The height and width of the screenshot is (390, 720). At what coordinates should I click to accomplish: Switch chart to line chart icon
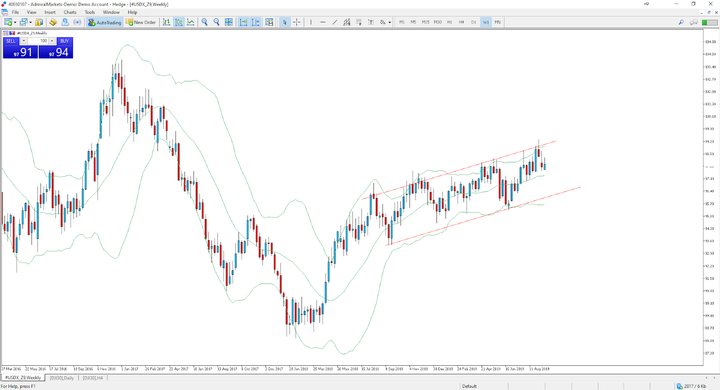coord(191,22)
